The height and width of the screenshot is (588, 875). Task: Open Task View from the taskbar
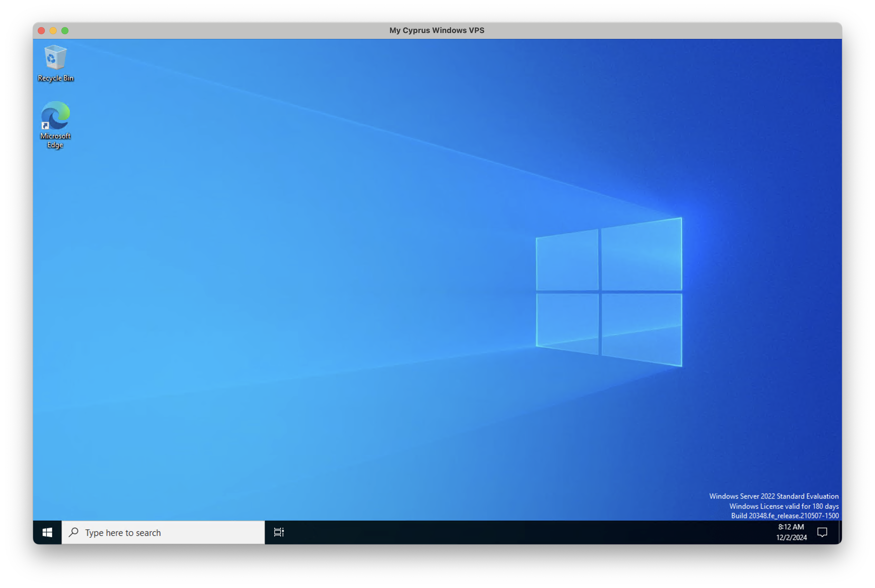pyautogui.click(x=279, y=533)
